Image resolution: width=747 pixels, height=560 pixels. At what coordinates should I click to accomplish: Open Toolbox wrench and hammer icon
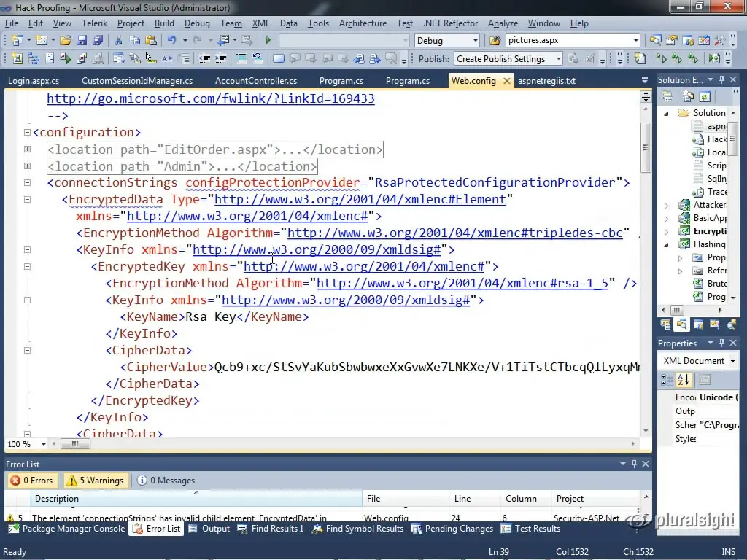point(720,41)
